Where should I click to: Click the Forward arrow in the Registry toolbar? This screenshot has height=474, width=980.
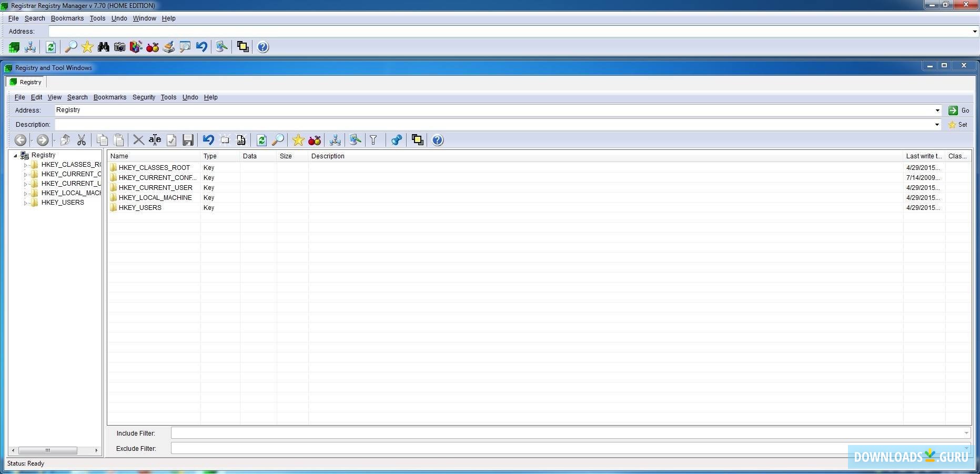(43, 140)
